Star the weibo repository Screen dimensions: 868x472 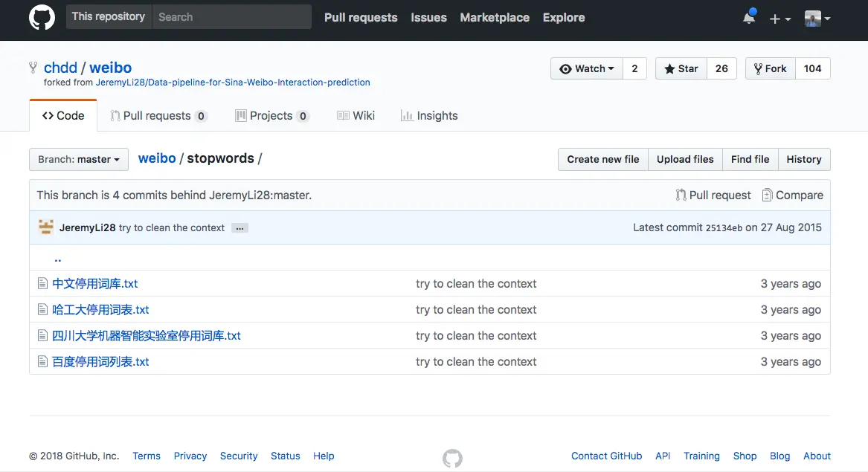(681, 68)
